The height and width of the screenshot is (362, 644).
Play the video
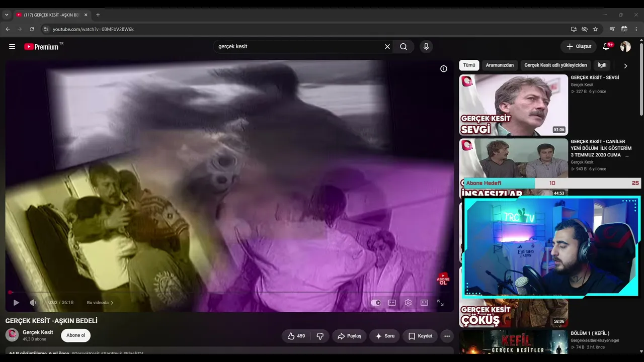[x=16, y=303]
